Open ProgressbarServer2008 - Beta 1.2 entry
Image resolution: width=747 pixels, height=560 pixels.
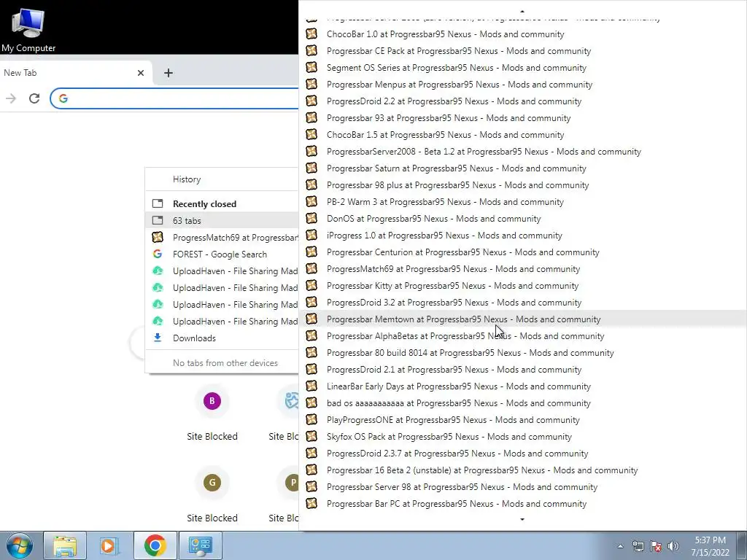tap(522, 152)
